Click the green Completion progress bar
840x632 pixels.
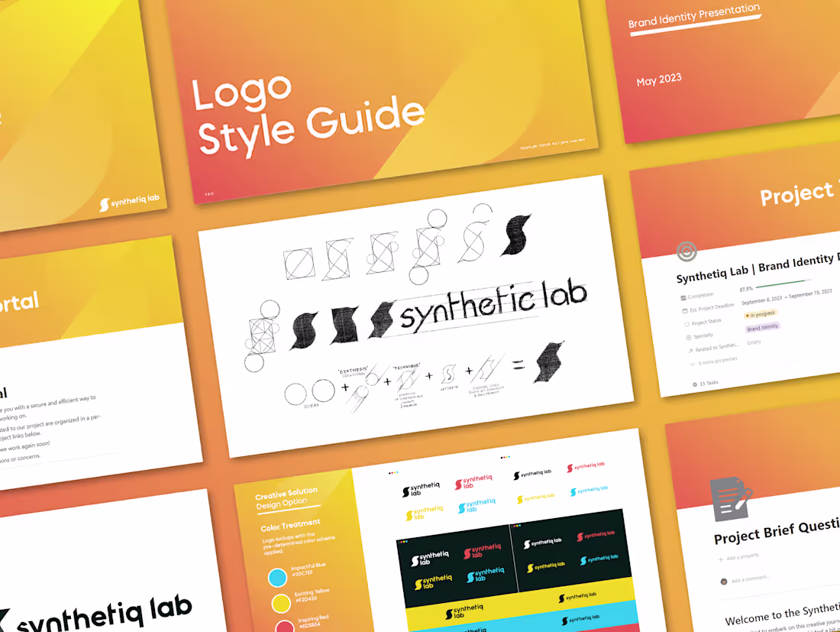[x=783, y=283]
